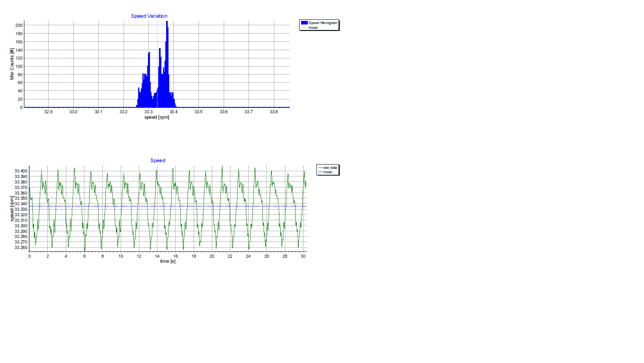Click the tallest histogram bar near 33.37

tap(167, 64)
